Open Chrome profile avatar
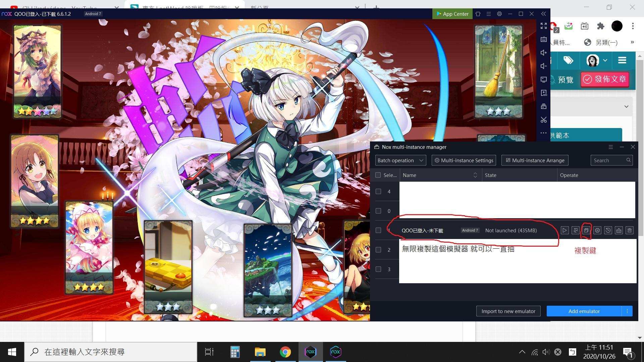 (617, 26)
